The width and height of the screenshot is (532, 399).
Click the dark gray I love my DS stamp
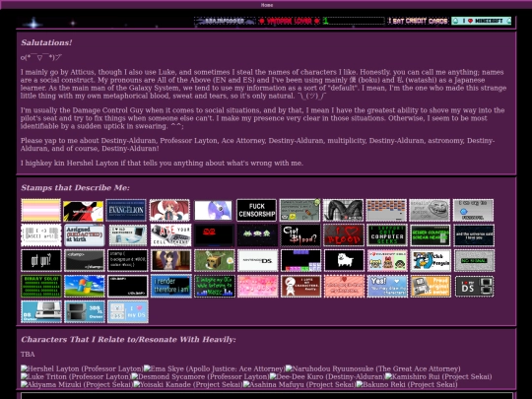pos(474,287)
